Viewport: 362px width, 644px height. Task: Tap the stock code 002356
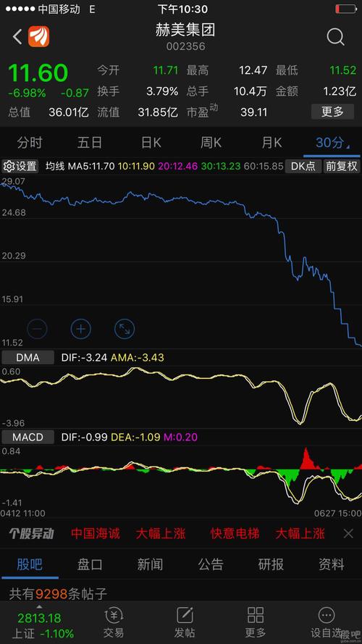coord(185,46)
